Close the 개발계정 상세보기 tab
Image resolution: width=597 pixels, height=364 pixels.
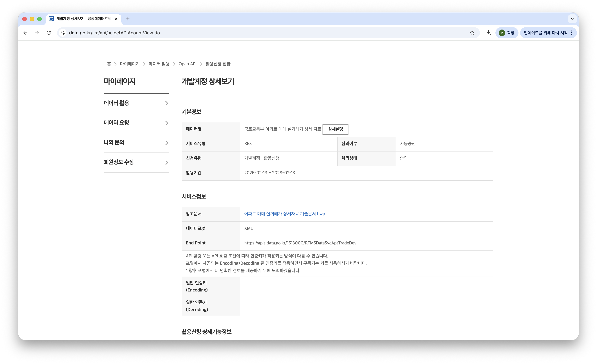(x=116, y=19)
